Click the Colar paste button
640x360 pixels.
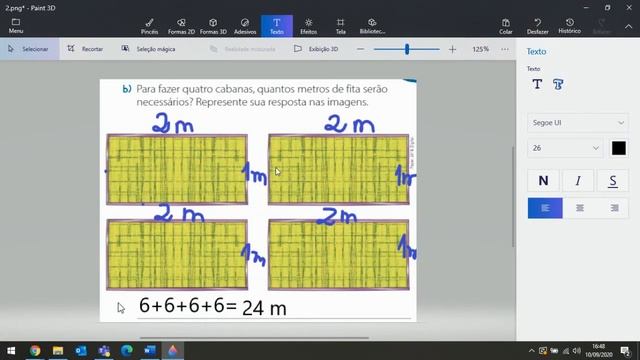[x=506, y=26]
